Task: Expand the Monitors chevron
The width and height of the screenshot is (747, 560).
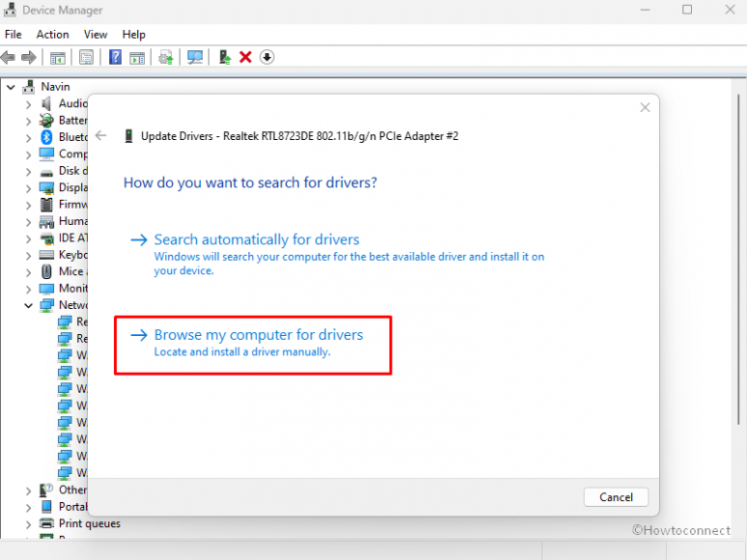Action: (29, 289)
